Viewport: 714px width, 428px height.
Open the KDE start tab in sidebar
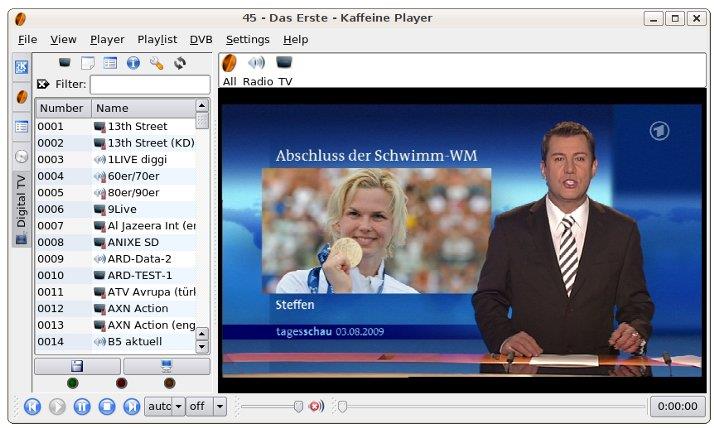[x=21, y=67]
